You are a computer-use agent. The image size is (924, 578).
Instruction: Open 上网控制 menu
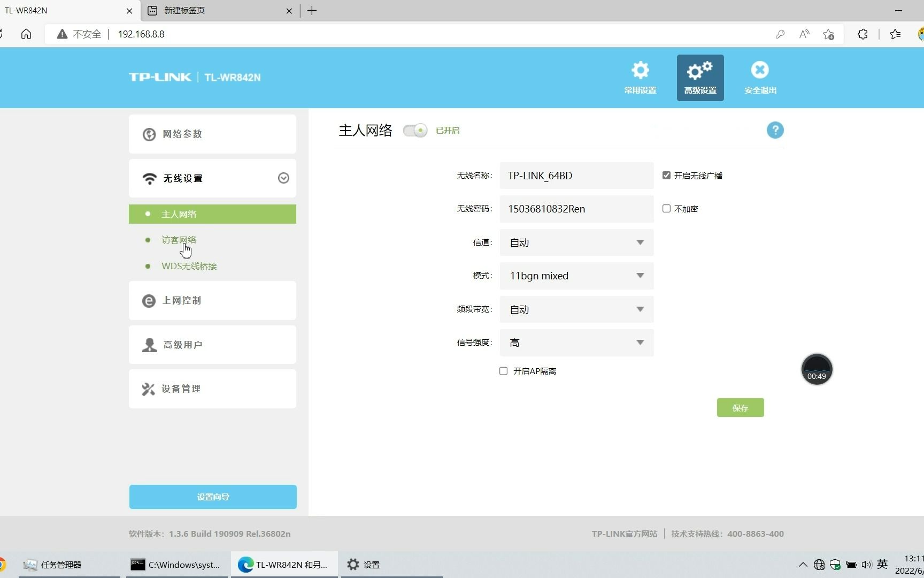[212, 301]
